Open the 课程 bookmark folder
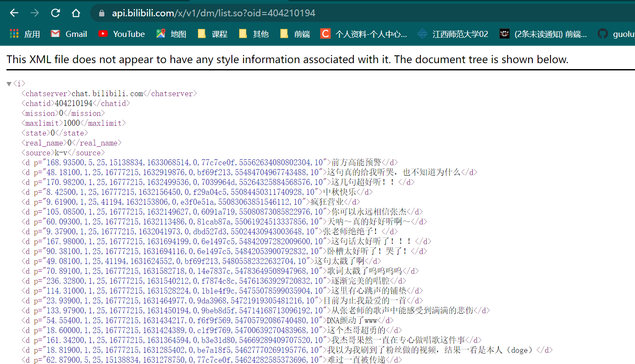Viewport: 635px width, 364px height. (x=213, y=34)
